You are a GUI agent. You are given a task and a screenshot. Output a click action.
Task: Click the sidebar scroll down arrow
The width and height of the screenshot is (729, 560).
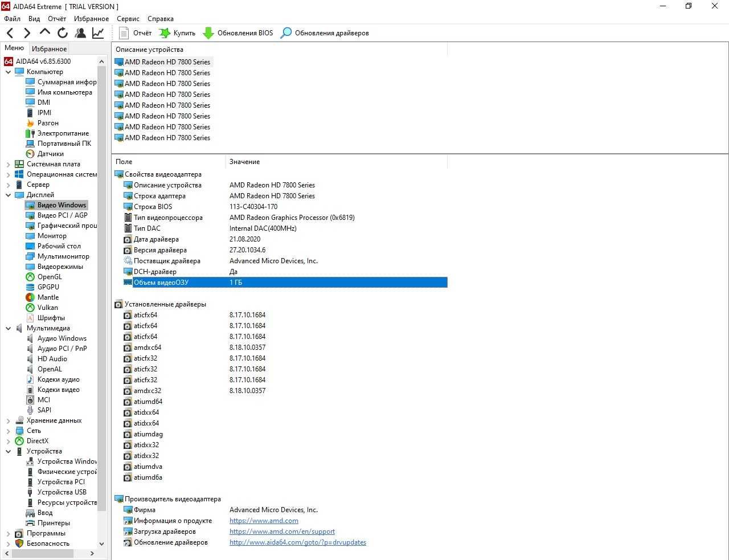102,543
